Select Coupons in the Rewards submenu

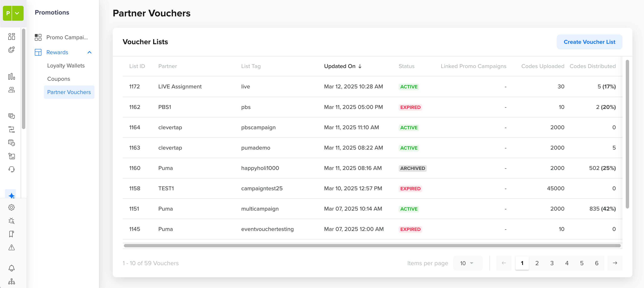(x=58, y=79)
